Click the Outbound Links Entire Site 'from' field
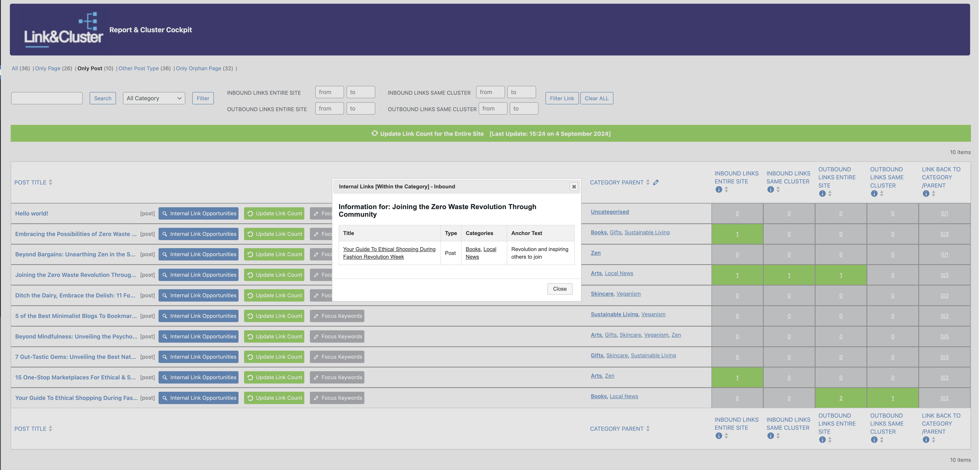Viewport: 980px width, 470px height. tap(329, 109)
